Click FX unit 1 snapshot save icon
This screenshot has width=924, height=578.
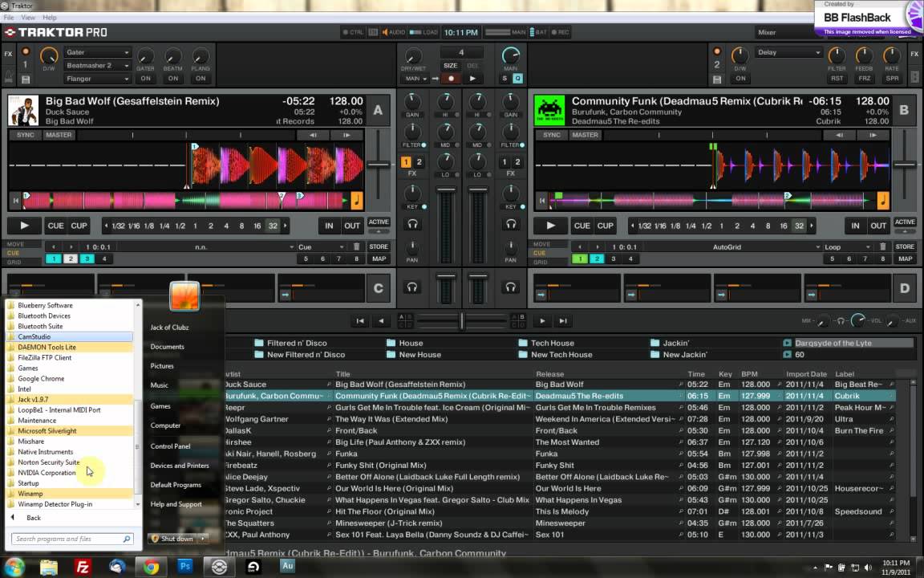(x=26, y=79)
